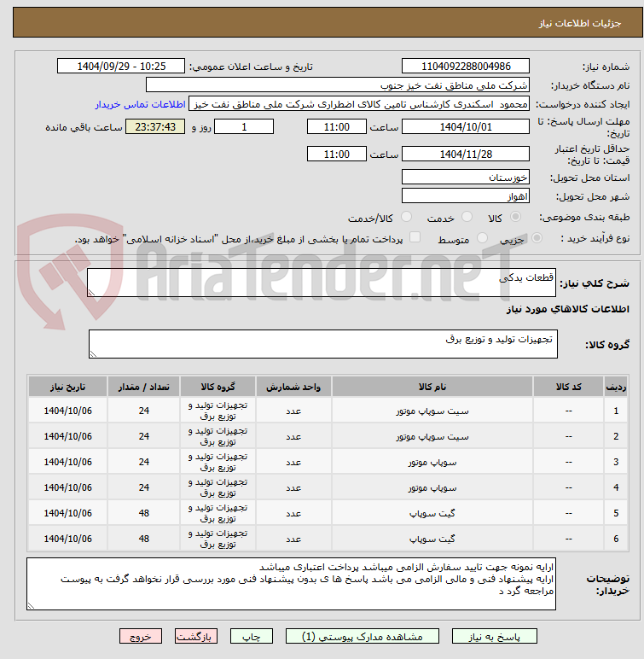
Task: Click سوپاپ موتور in row 4
Action: tap(432, 488)
